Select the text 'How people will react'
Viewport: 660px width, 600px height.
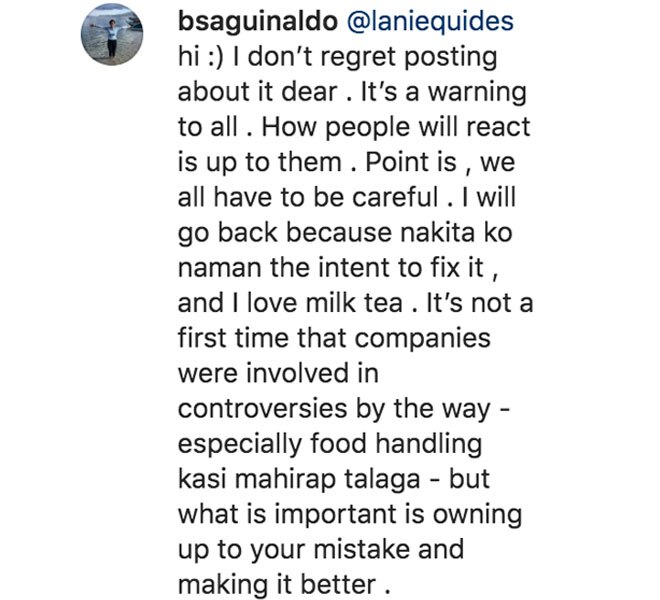(396, 128)
